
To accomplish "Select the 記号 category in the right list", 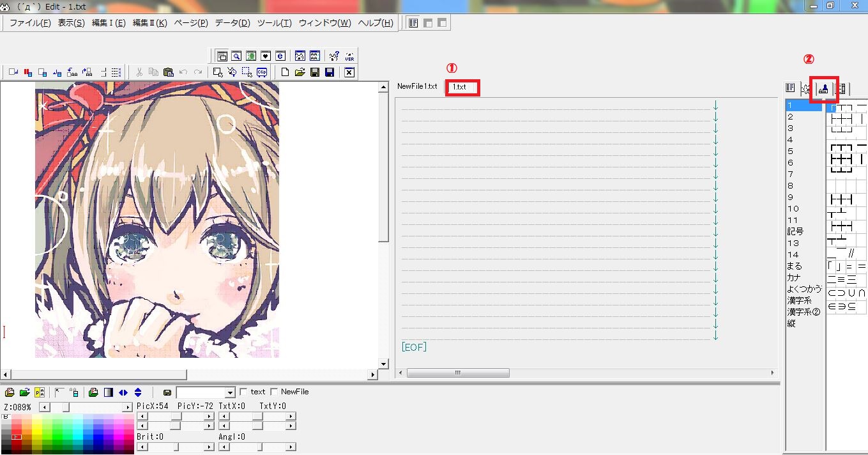I will (795, 231).
